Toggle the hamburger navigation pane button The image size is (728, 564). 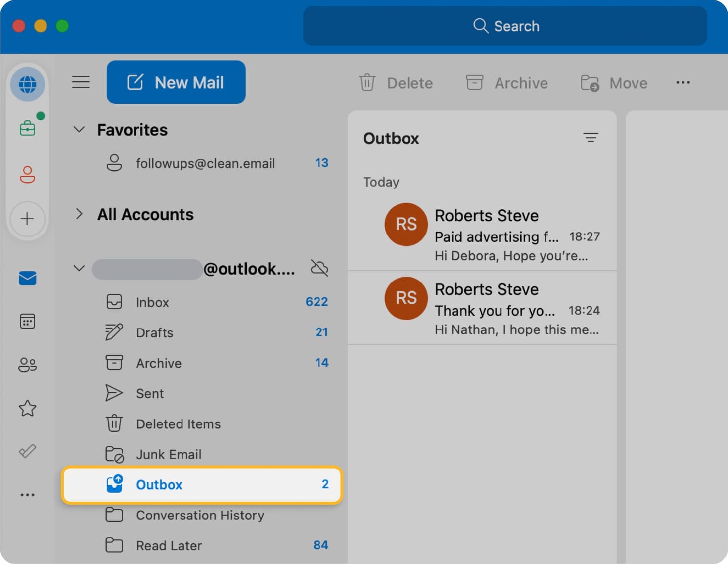pyautogui.click(x=81, y=82)
